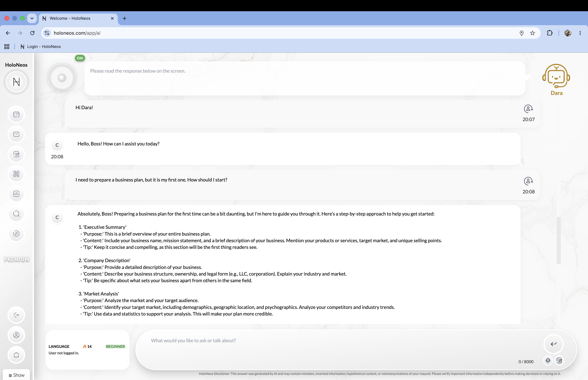Open the mail icon in the sidebar

tap(16, 134)
